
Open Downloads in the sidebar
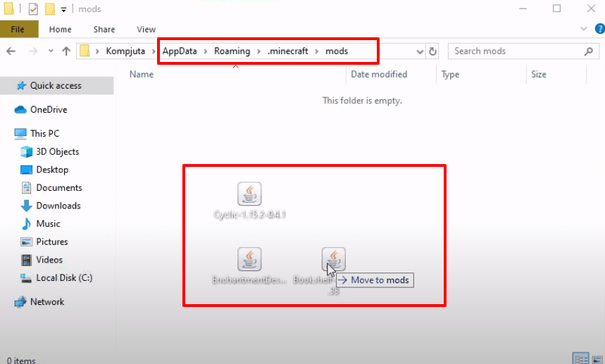tap(58, 206)
